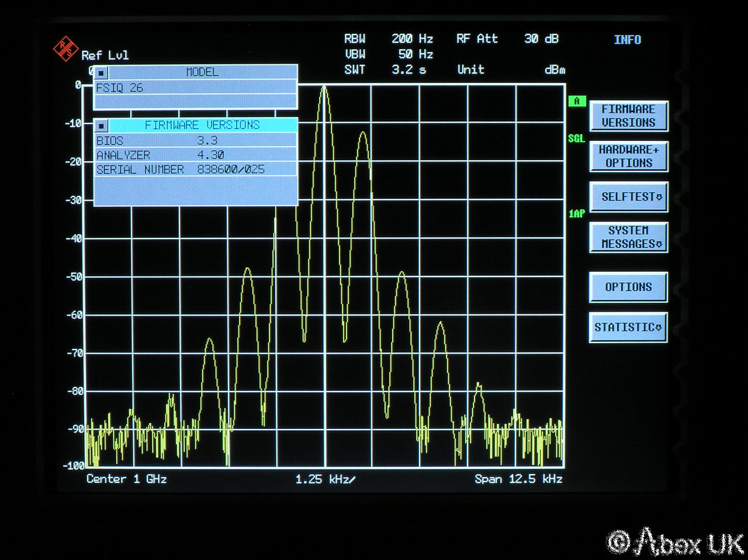Click the Center 1 GHz frequency label
748x560 pixels.
click(127, 479)
